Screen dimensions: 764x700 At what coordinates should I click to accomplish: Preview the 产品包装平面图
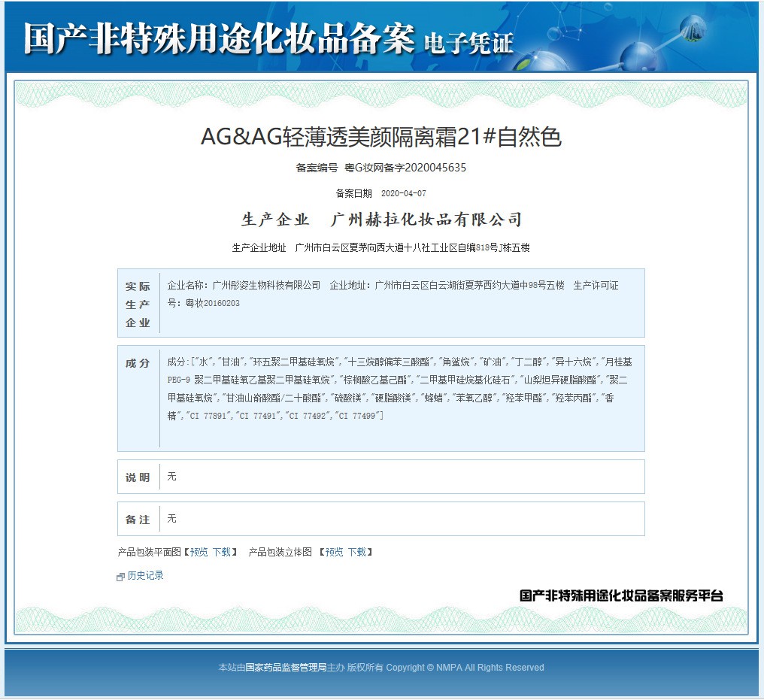(199, 552)
